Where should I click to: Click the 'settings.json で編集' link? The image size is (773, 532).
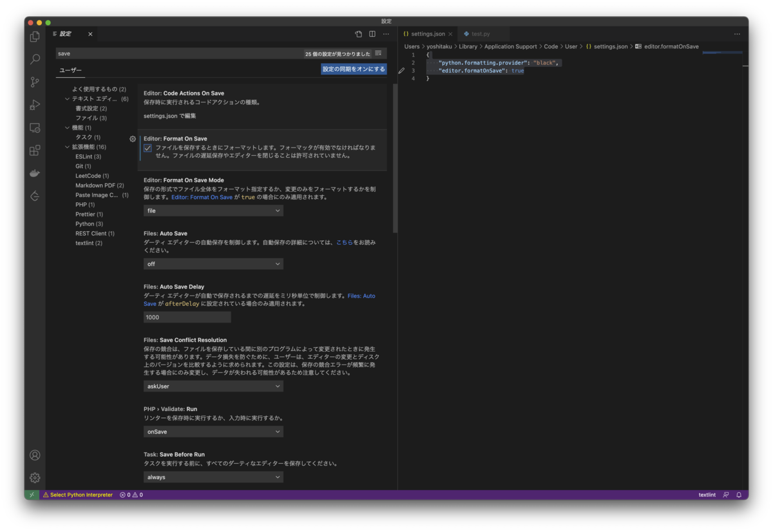tap(170, 116)
